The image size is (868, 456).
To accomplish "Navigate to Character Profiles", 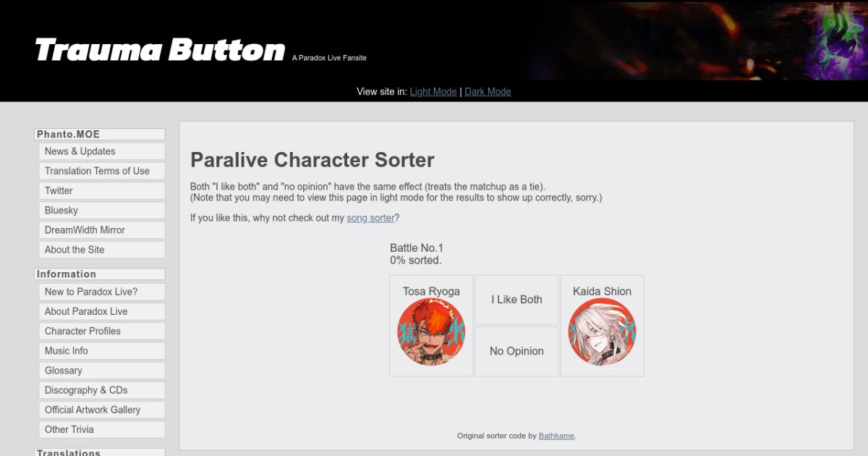I will pyautogui.click(x=82, y=331).
